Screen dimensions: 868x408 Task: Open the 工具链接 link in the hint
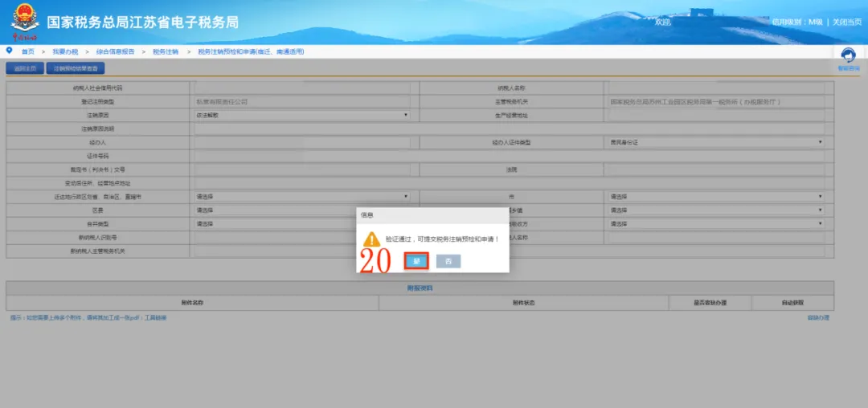click(156, 318)
